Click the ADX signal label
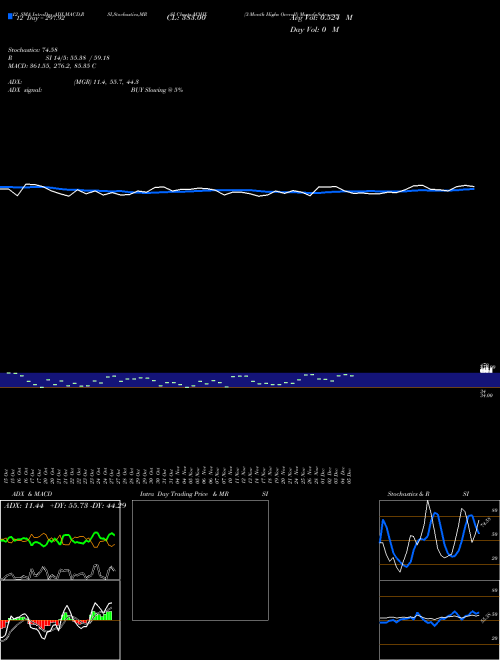 pyautogui.click(x=25, y=90)
